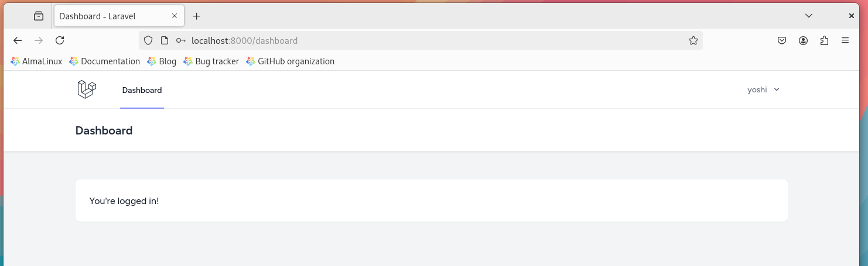Go back to previous page

(x=18, y=40)
